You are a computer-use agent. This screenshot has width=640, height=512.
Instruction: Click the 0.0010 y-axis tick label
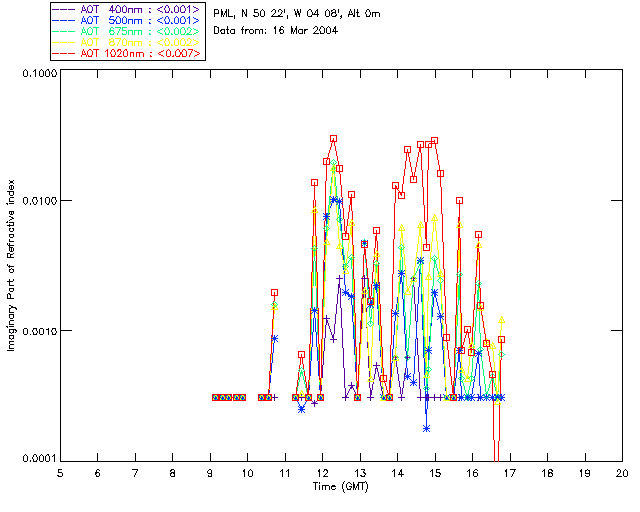point(39,331)
